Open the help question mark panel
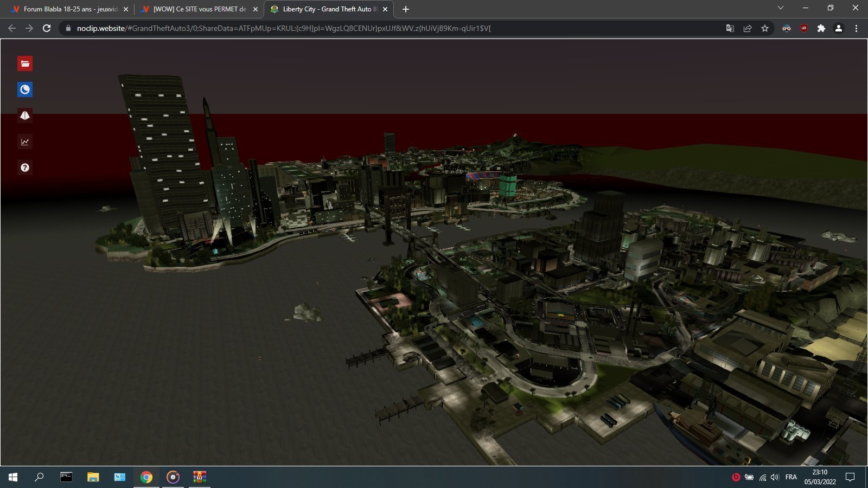This screenshot has height=488, width=868. pos(25,168)
